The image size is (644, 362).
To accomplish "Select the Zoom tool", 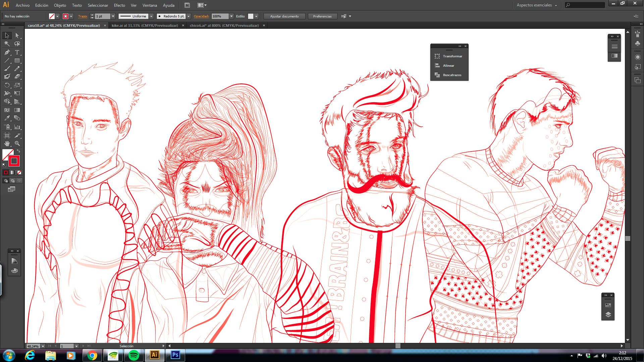I will point(17,143).
